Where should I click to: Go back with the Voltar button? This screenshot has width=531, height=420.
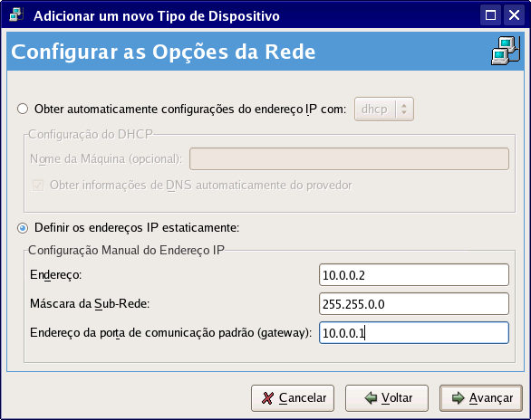[x=387, y=398]
